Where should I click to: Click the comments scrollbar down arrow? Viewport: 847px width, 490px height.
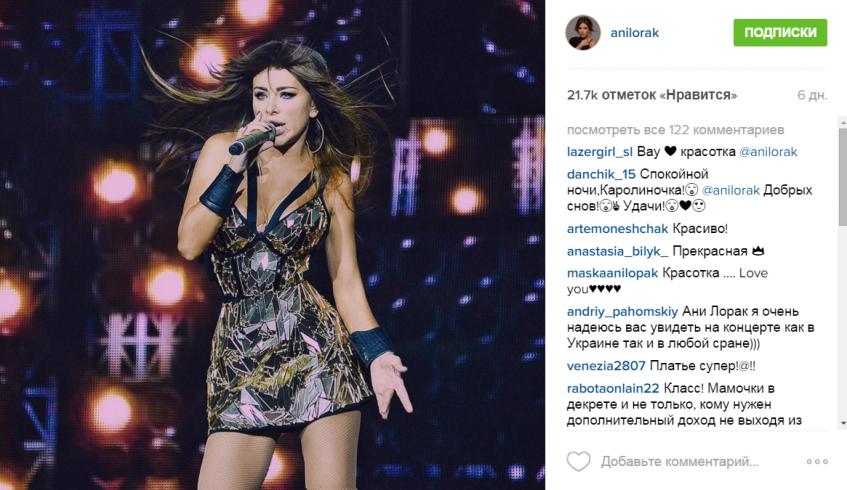pos(843,422)
